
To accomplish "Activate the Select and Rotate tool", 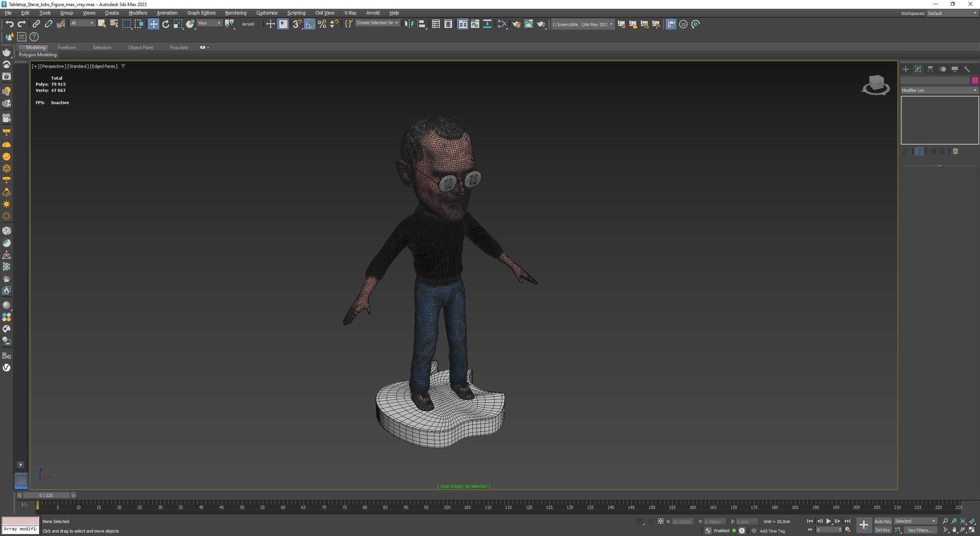I will click(x=166, y=24).
